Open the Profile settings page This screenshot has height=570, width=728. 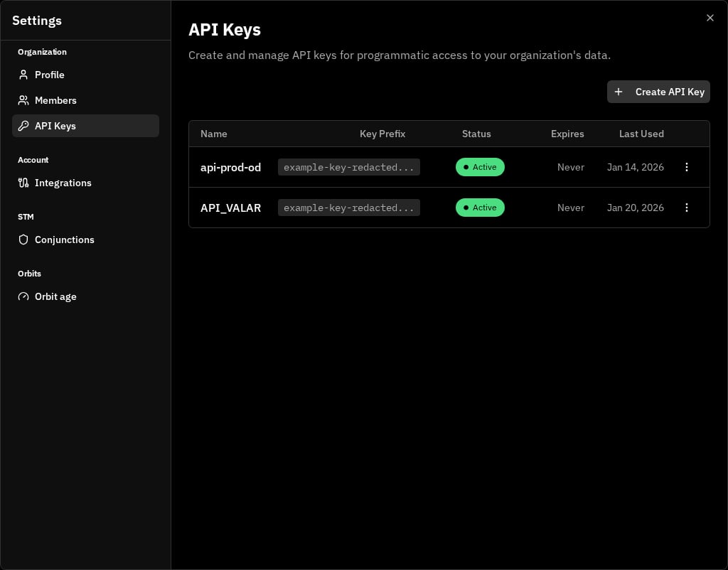click(85, 75)
